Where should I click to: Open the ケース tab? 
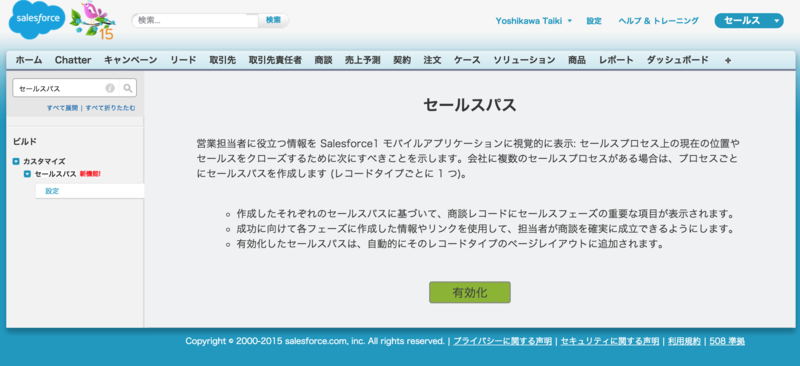[467, 60]
